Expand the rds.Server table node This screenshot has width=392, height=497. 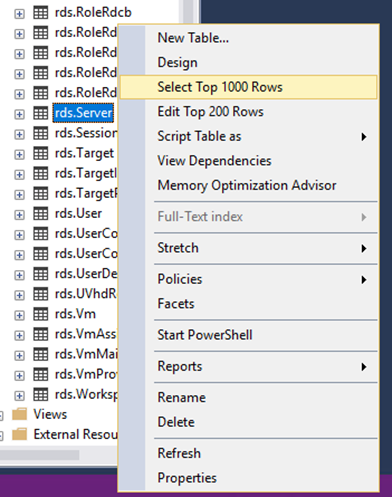pyautogui.click(x=19, y=114)
